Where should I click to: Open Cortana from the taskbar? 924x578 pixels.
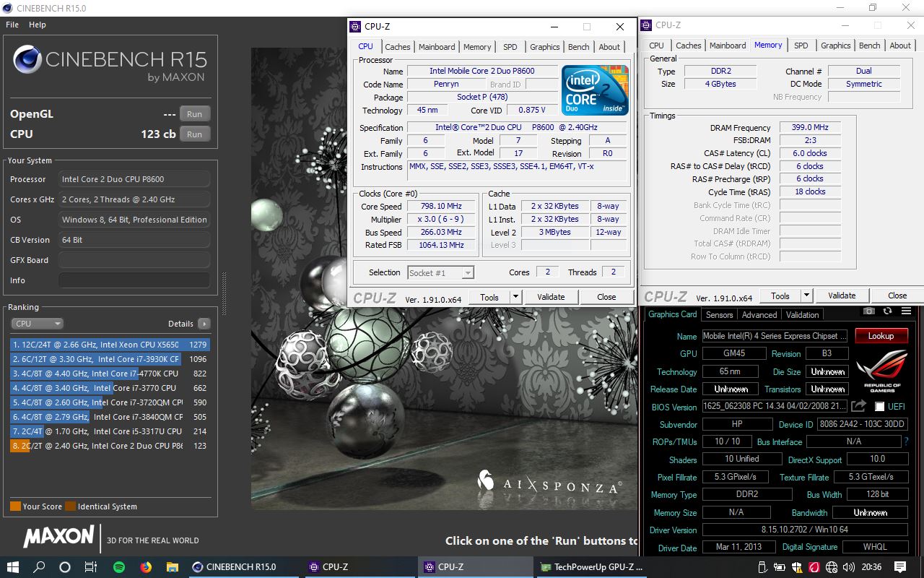tap(65, 567)
